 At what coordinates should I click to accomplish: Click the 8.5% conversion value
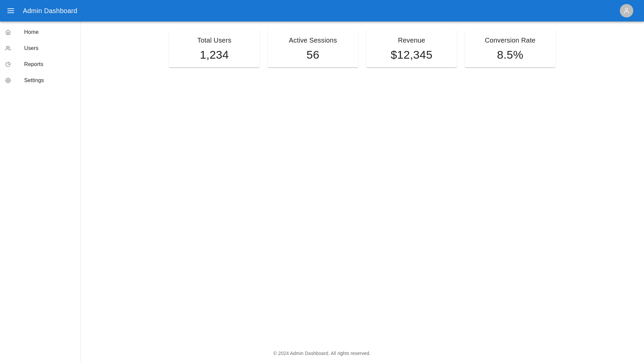pos(510,55)
